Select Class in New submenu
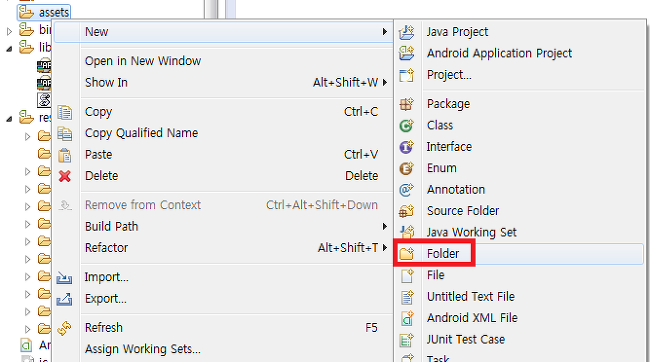The height and width of the screenshot is (362, 650). pos(440,125)
